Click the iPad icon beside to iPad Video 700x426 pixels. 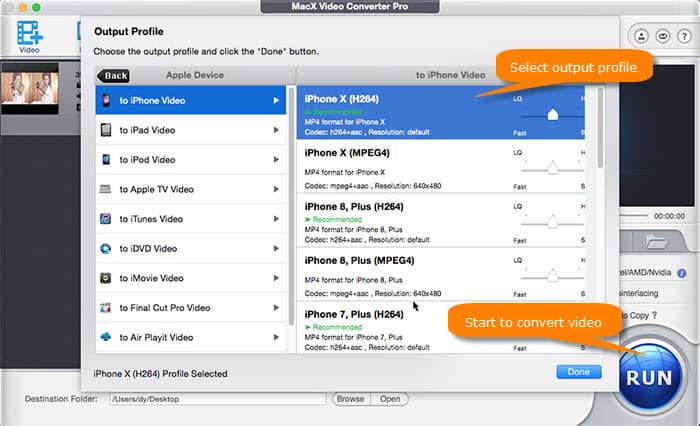coord(106,130)
